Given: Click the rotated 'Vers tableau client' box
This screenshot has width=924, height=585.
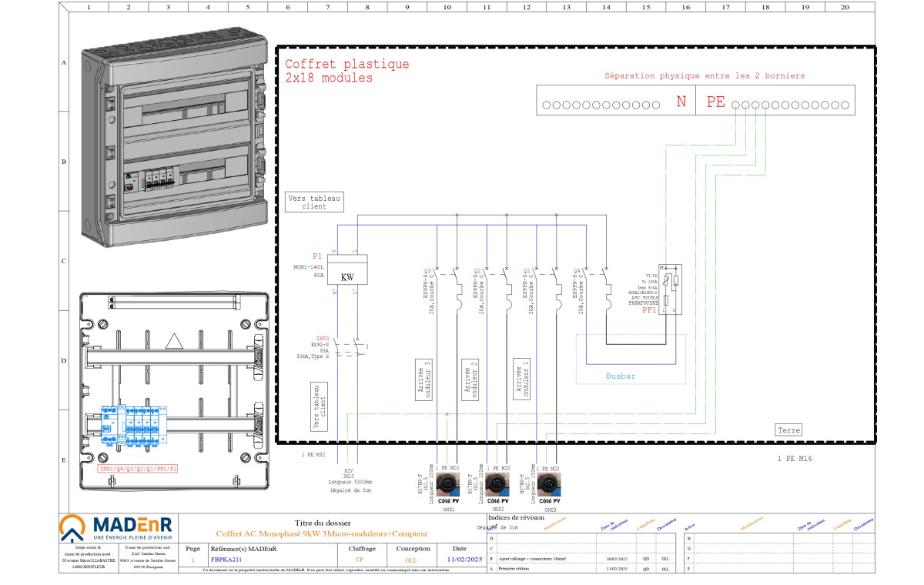Looking at the screenshot, I should [320, 407].
